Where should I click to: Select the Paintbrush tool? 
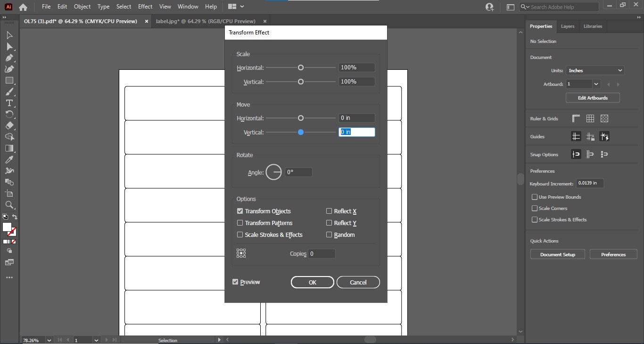point(9,92)
